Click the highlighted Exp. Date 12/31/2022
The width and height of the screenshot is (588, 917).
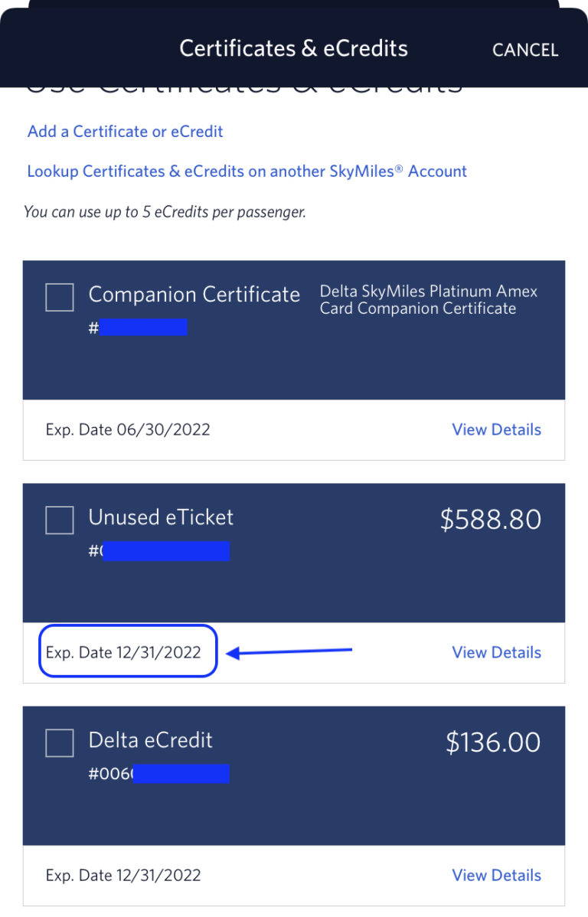[127, 652]
